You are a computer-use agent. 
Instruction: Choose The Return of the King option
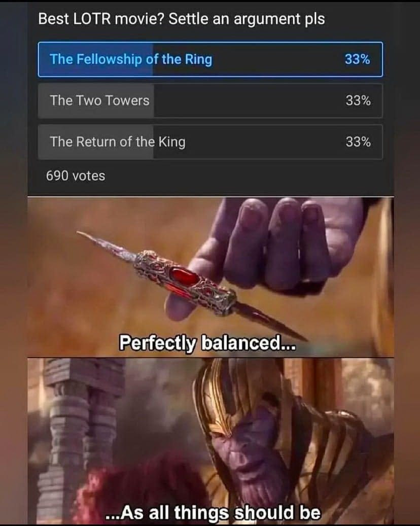[211, 142]
